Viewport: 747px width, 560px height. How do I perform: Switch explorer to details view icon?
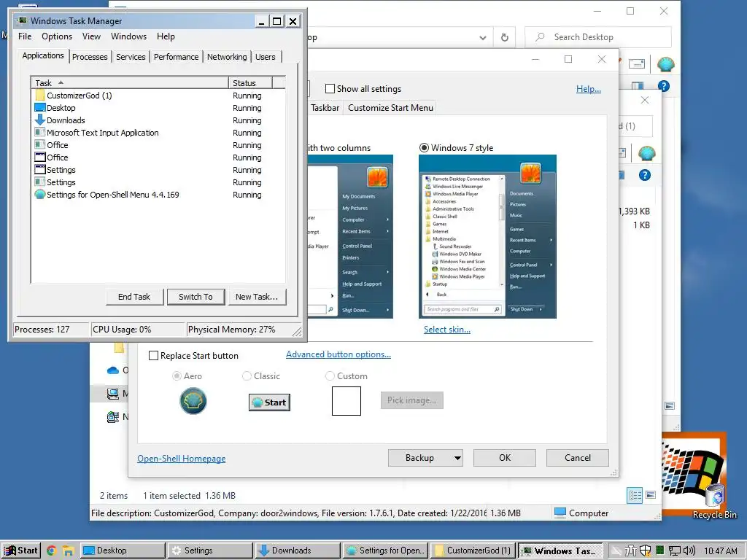coord(635,495)
